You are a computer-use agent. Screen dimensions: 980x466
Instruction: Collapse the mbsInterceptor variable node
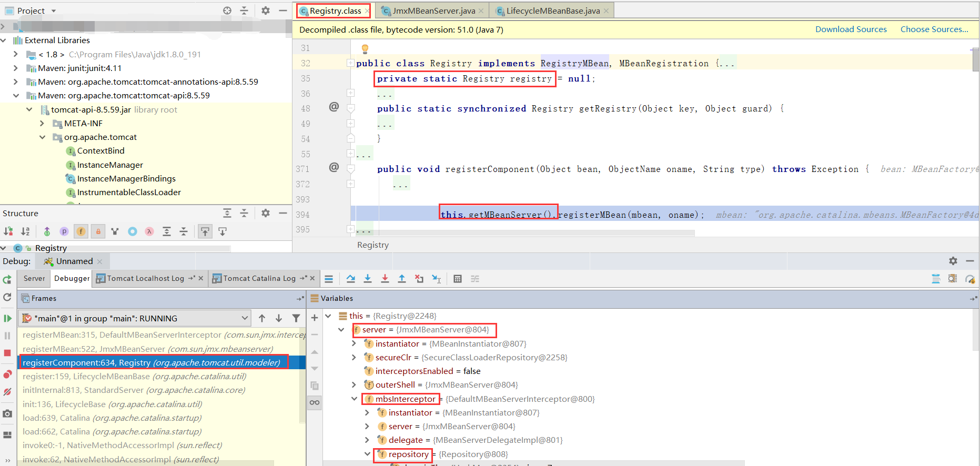tap(355, 399)
